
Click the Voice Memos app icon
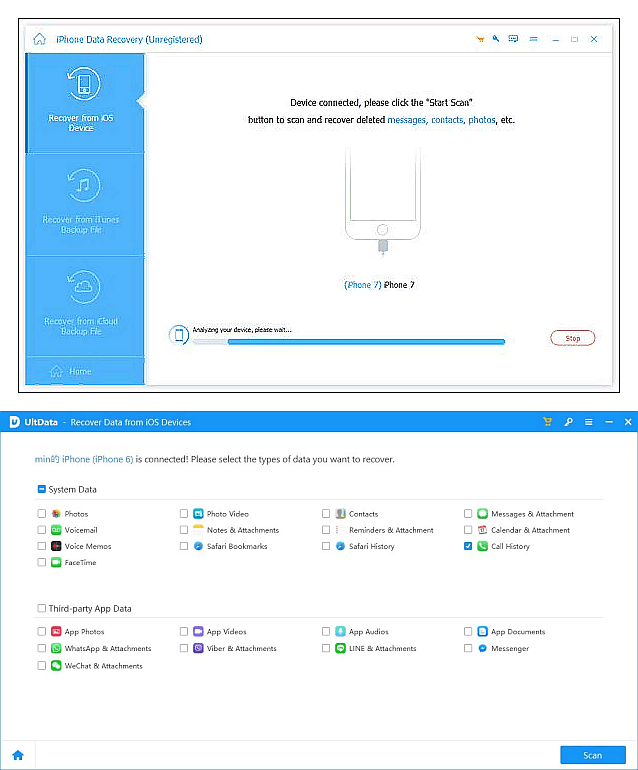(56, 546)
